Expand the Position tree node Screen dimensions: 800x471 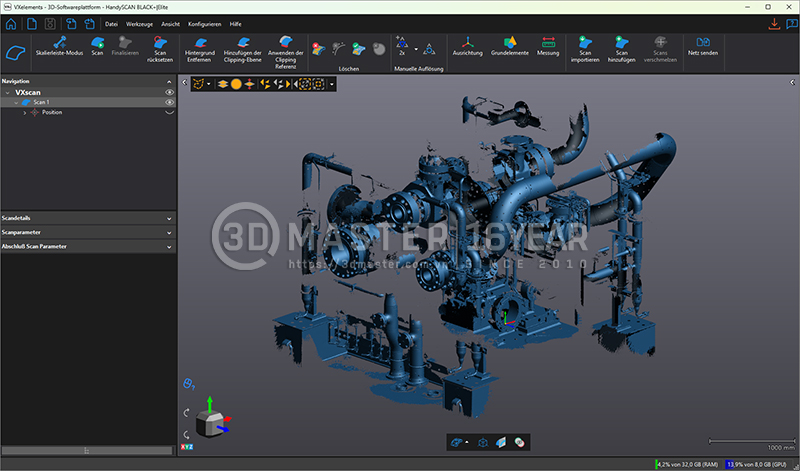(24, 113)
